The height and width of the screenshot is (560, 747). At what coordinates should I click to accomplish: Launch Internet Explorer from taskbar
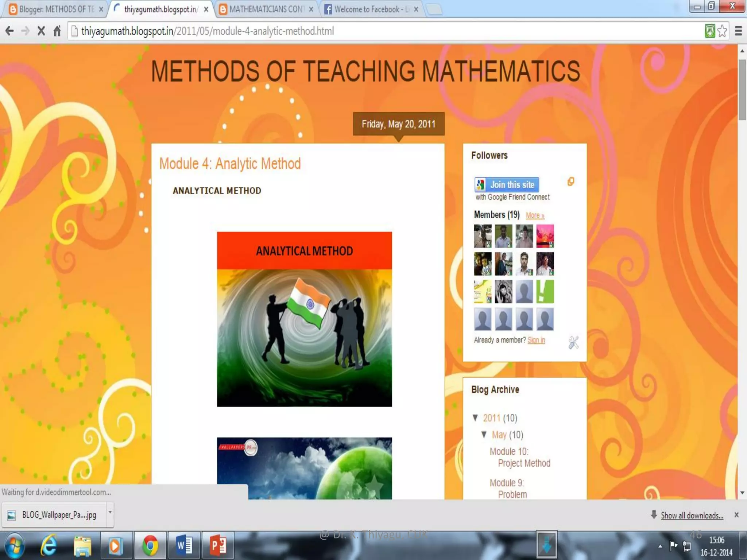point(49,545)
